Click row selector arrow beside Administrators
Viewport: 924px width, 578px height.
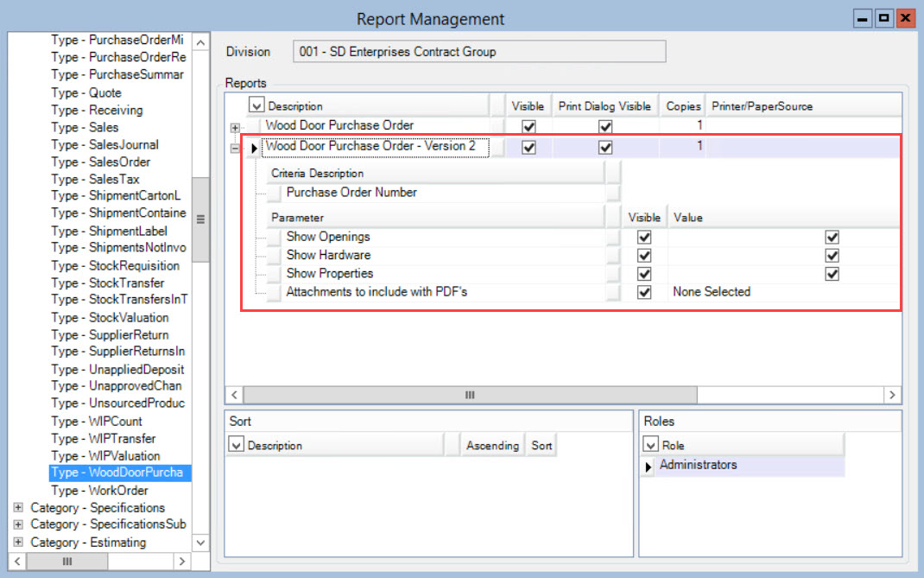click(x=649, y=467)
